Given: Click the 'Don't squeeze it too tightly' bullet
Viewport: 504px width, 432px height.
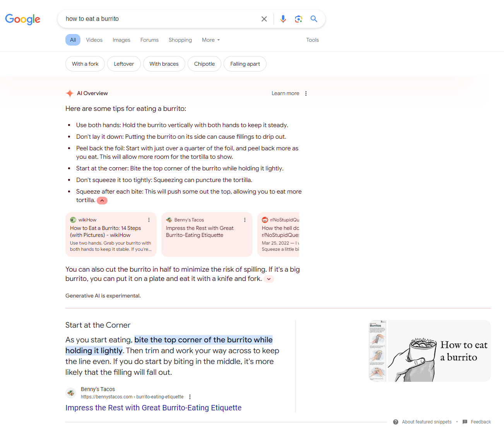Looking at the screenshot, I should (164, 180).
